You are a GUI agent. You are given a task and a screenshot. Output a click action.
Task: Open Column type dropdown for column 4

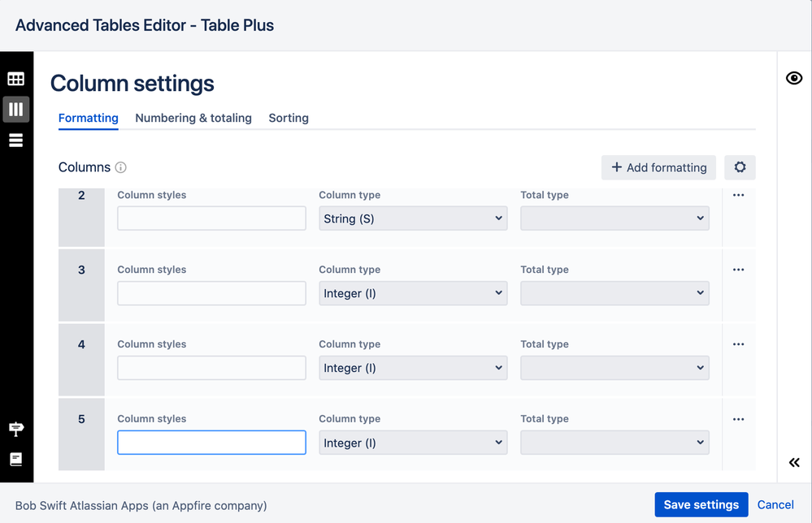pyautogui.click(x=413, y=368)
